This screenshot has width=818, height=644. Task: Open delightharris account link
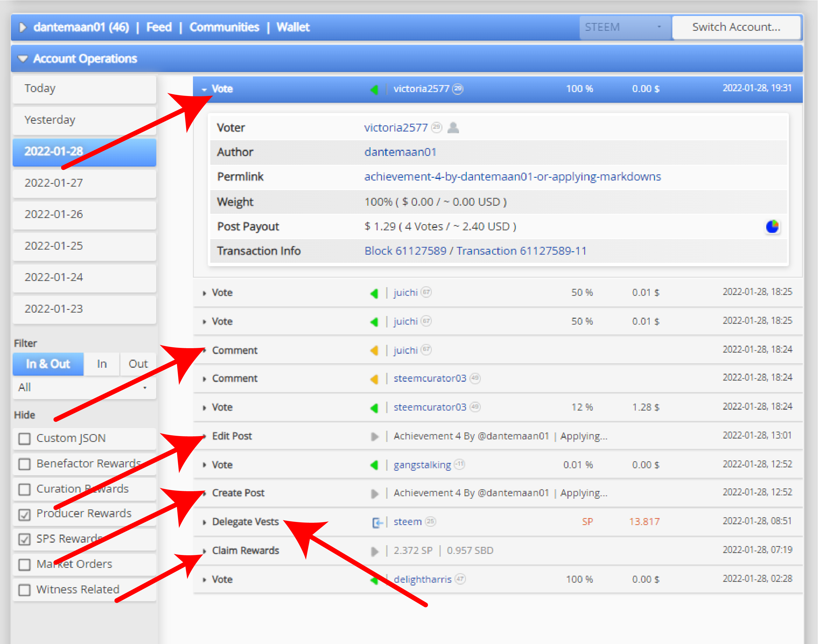tap(423, 579)
